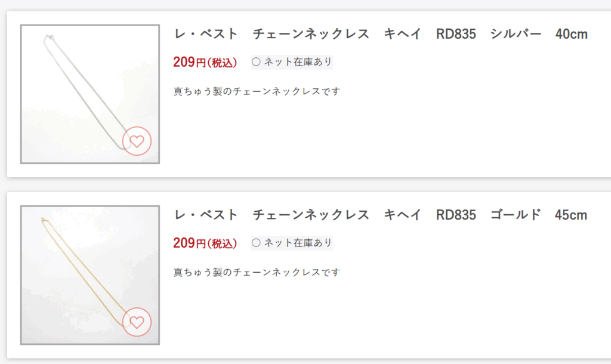Click the (税込) label on gold necklace price
The image size is (611, 364).
click(x=222, y=243)
